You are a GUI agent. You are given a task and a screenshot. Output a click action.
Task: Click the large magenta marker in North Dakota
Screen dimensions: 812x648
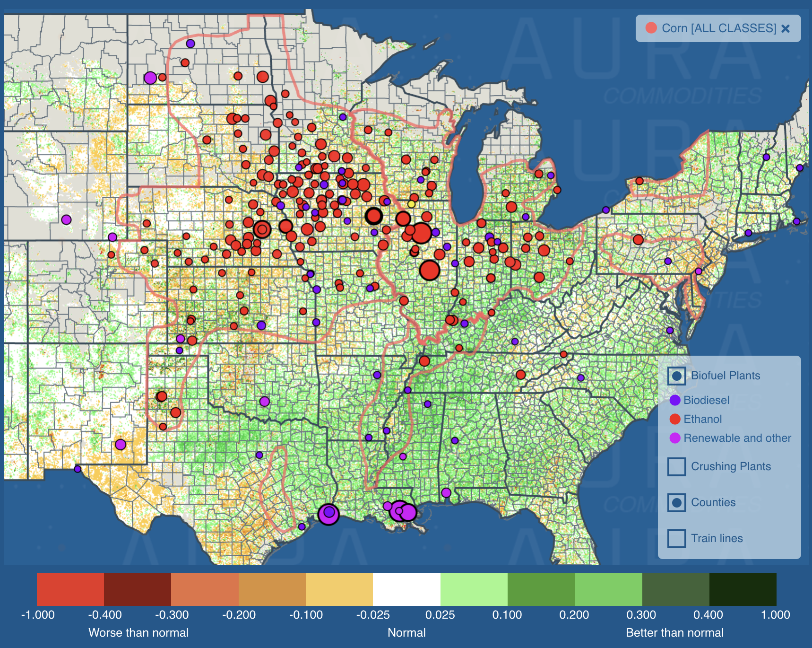(x=150, y=78)
